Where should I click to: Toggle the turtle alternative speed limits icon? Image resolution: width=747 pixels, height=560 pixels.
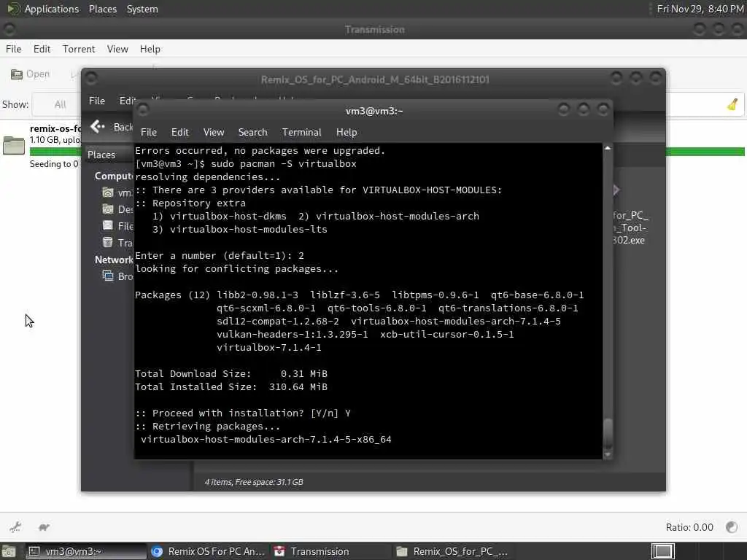(44, 527)
